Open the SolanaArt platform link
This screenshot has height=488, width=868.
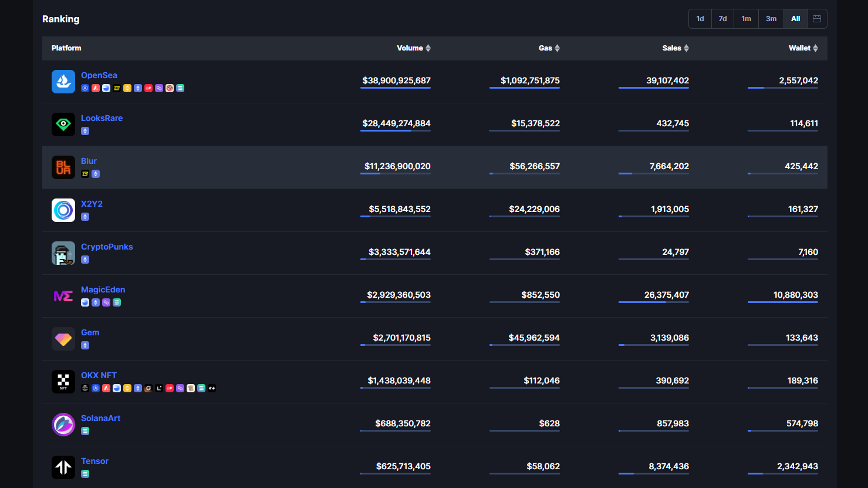[x=101, y=418]
